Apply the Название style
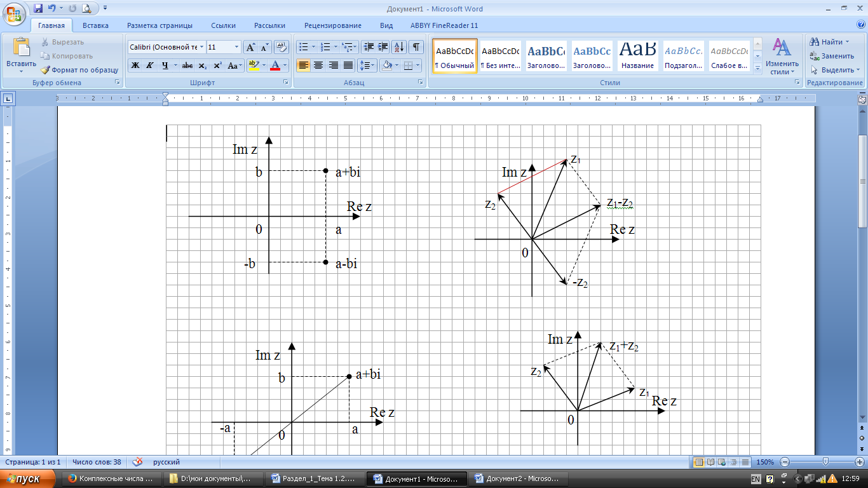Image resolution: width=868 pixels, height=488 pixels. point(638,56)
